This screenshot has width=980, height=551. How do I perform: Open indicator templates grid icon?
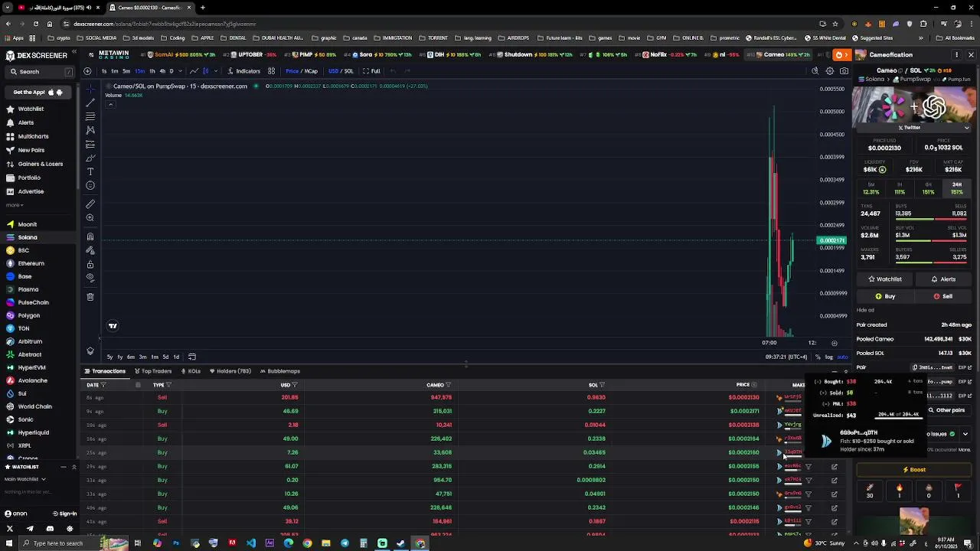(x=271, y=71)
